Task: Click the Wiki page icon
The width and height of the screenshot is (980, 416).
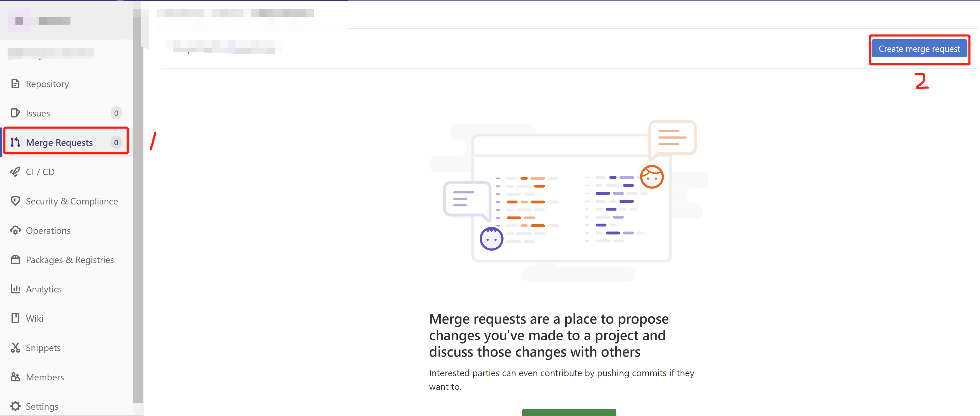Action: (15, 318)
